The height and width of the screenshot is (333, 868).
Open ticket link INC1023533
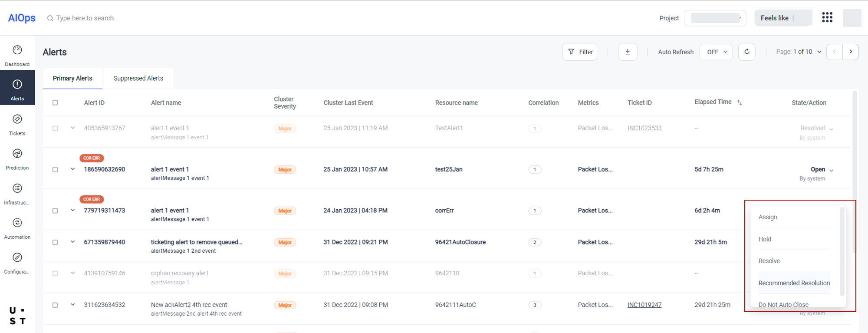pyautogui.click(x=644, y=128)
